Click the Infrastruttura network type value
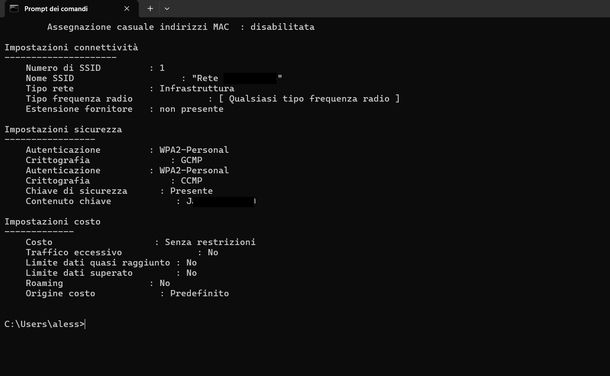 coord(197,89)
